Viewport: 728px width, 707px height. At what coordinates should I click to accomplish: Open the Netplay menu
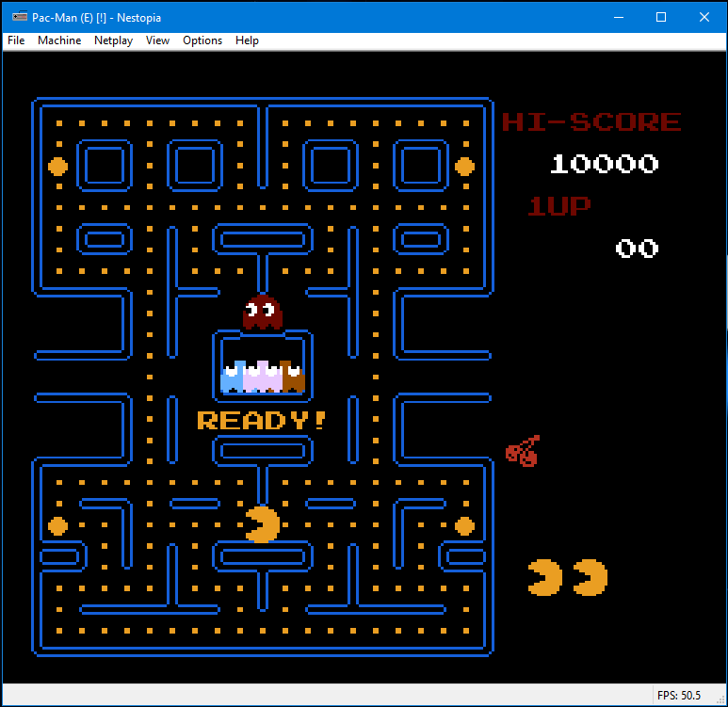point(113,40)
